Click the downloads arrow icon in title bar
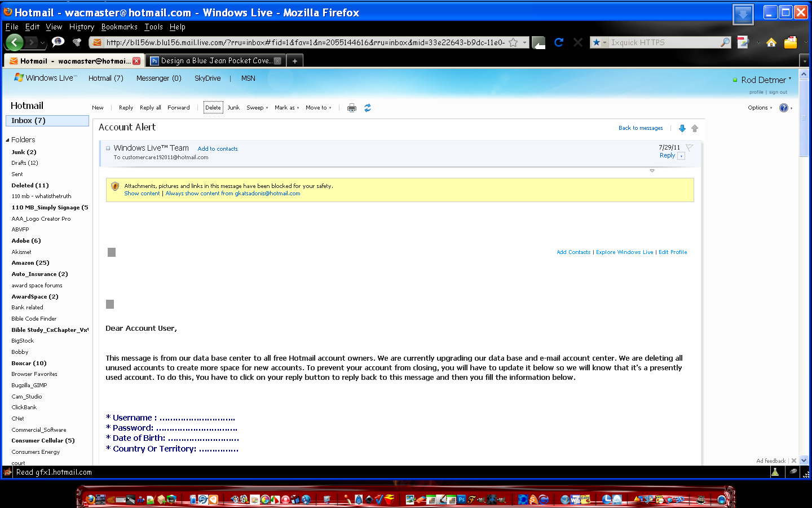Screen dimensions: 812x508 (743, 14)
